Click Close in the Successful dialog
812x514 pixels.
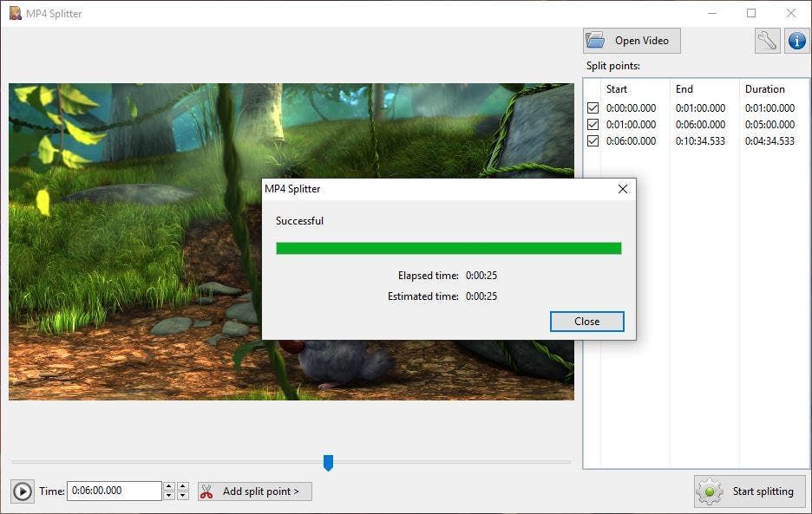point(586,322)
